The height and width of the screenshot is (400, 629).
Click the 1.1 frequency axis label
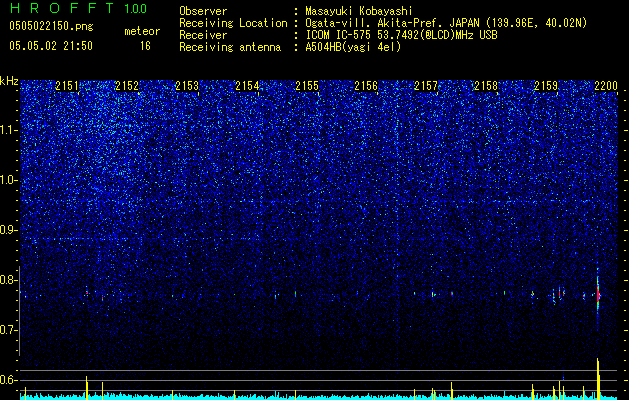pos(9,130)
